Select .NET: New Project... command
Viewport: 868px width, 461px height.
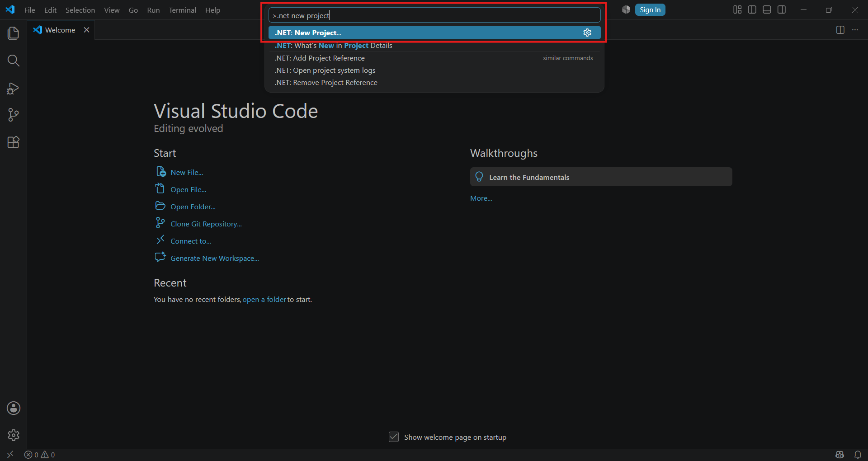434,33
